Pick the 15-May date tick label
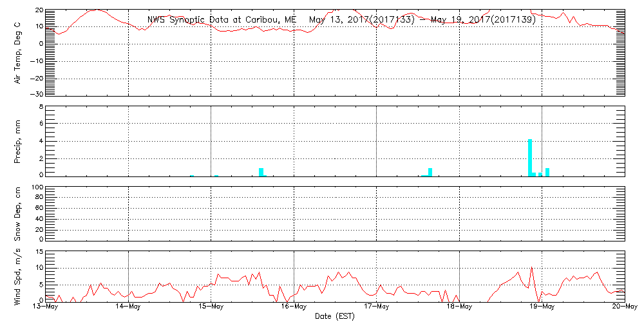 coord(211,307)
